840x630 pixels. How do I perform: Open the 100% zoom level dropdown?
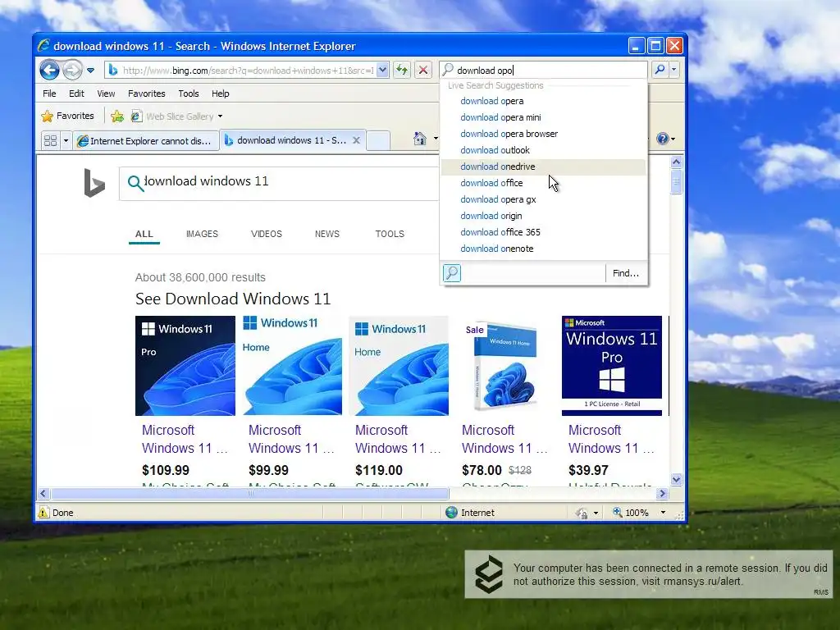663,513
